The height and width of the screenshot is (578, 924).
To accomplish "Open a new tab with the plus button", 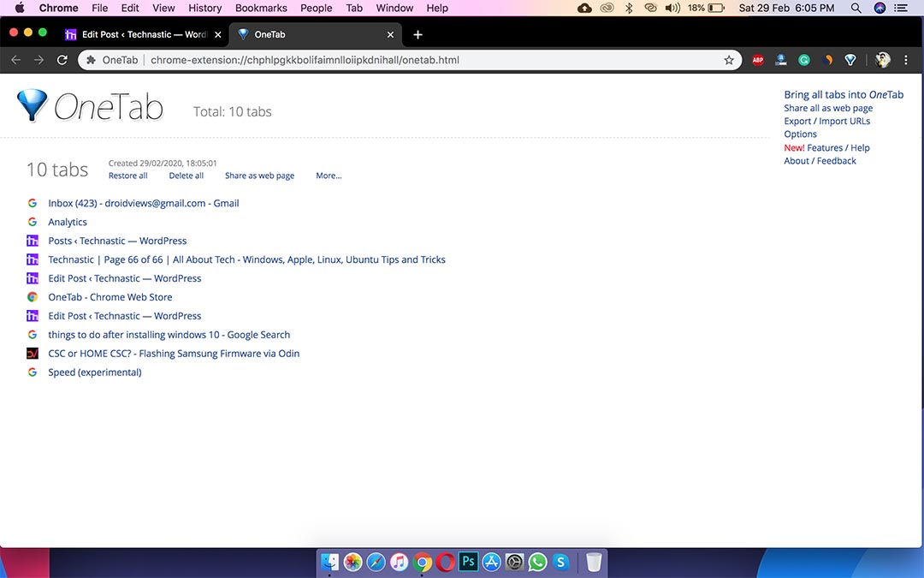I will pos(418,35).
